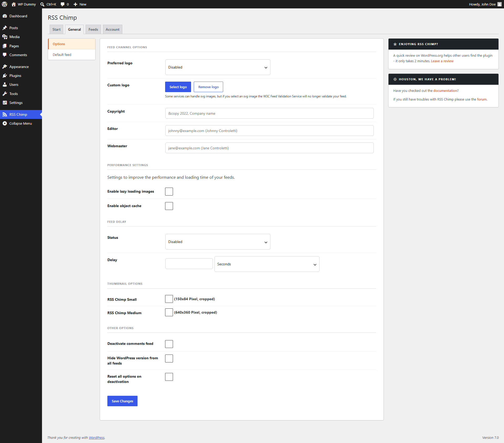
Task: Open the Preferred logo dropdown
Action: coord(218,67)
